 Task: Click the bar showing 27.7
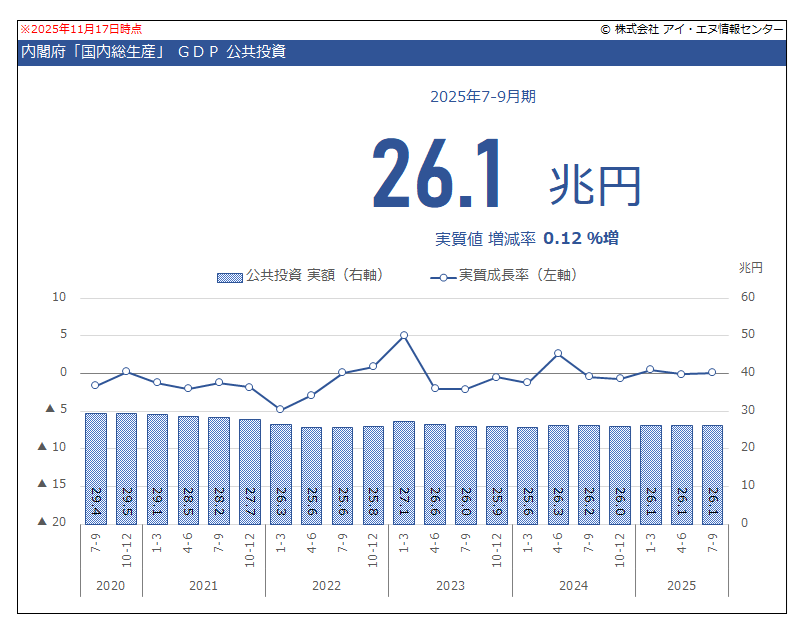(x=250, y=470)
